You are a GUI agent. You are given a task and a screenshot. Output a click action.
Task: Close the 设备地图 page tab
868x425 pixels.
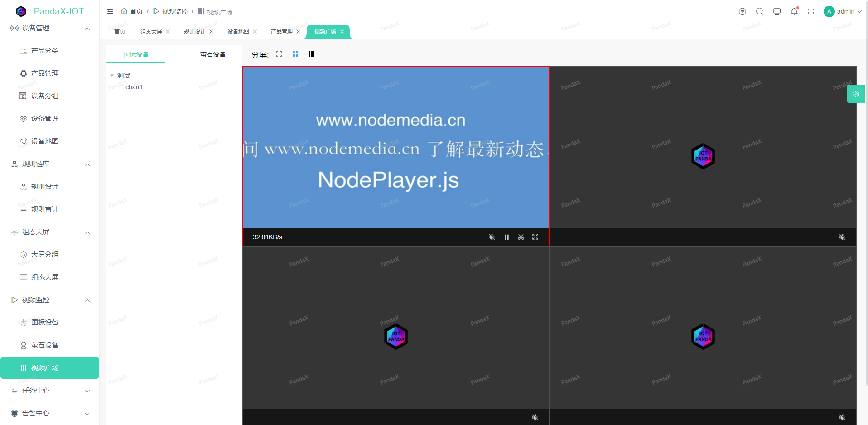(255, 31)
